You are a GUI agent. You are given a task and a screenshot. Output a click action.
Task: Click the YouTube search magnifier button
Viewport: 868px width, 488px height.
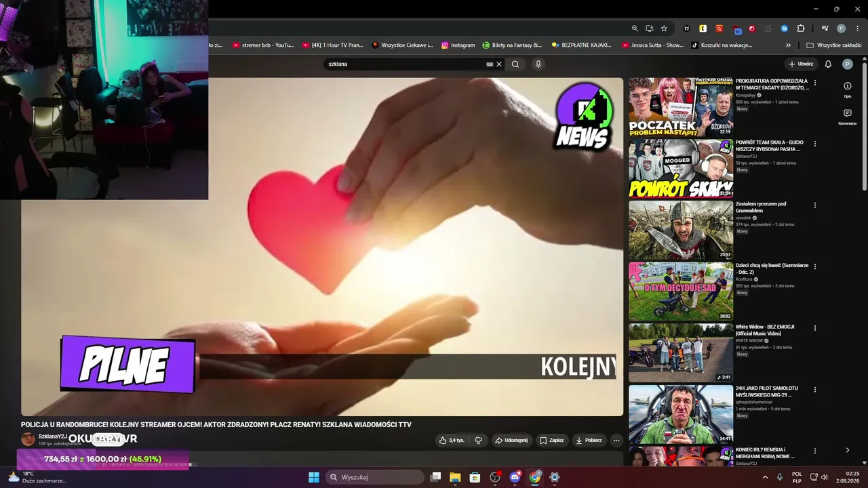(x=515, y=64)
